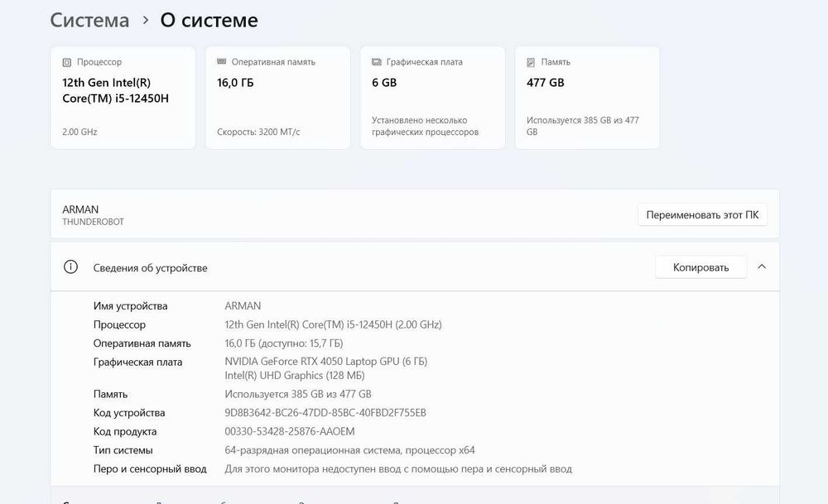Image resolution: width=828 pixels, height=504 pixels.
Task: Click the storage drive icon
Action: tap(531, 62)
